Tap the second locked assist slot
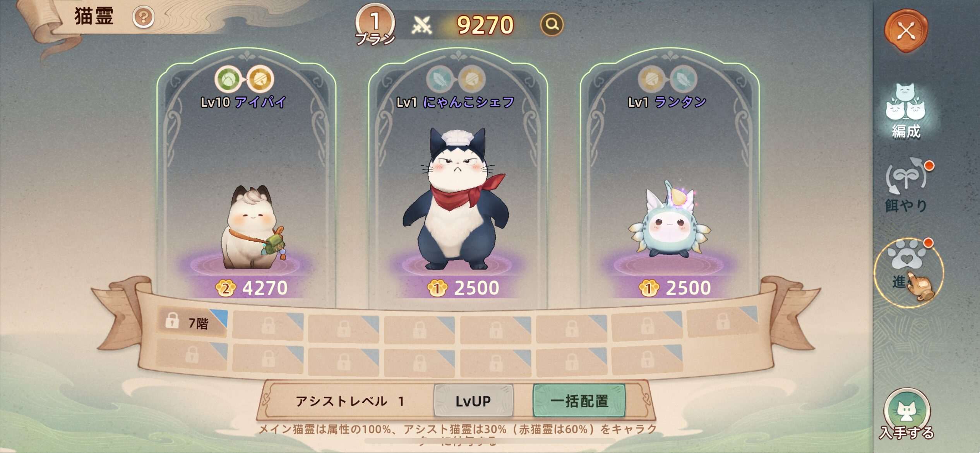Viewport: 980px width, 453px height. point(268,326)
